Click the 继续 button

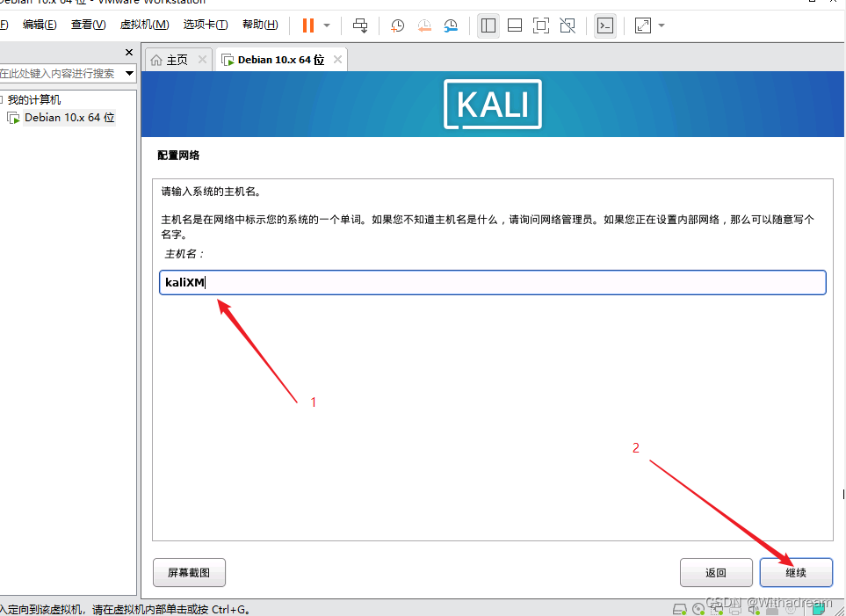coord(796,572)
